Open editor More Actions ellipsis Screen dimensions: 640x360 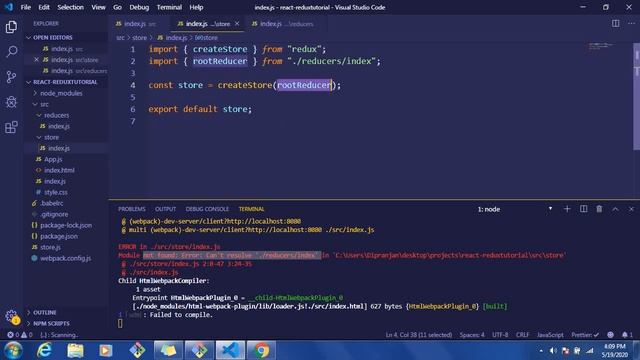tap(631, 24)
